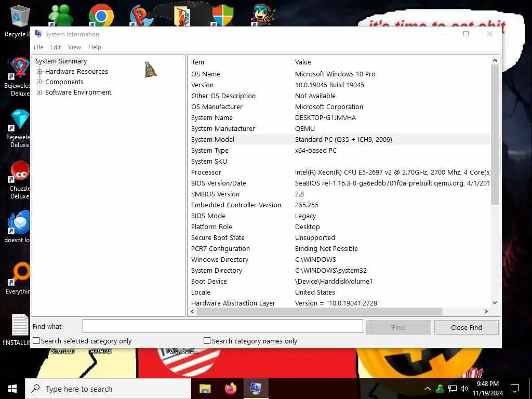Select the System Name DESKTOP-G1JMVHA row
532x399 pixels.
tap(339, 118)
